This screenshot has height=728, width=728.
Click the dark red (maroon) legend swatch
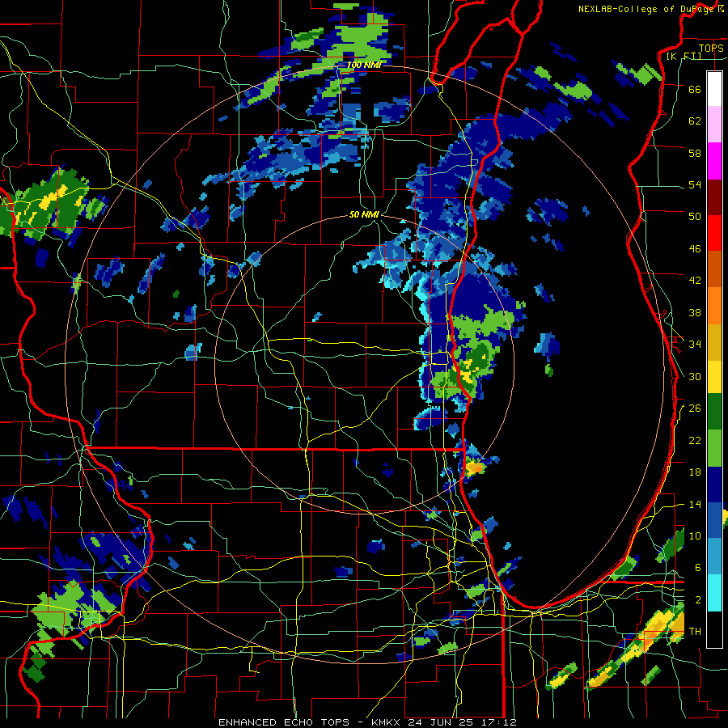714,197
